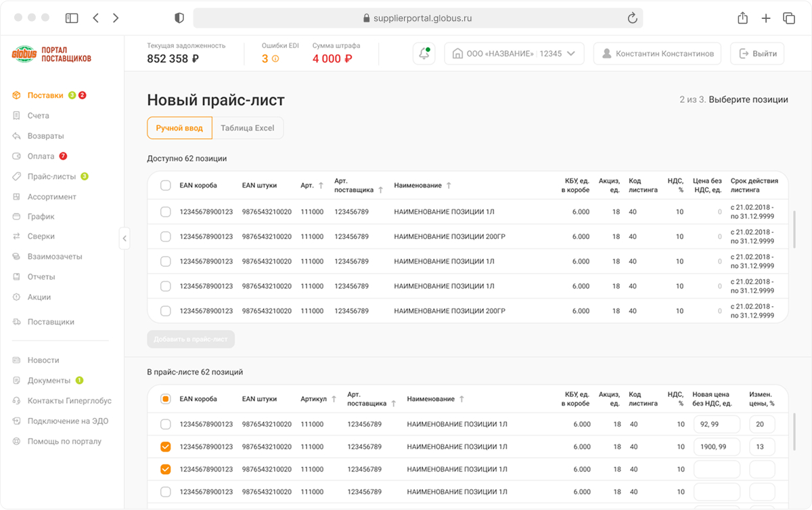
Task: Switch to Таблица Excel tab
Action: (248, 127)
